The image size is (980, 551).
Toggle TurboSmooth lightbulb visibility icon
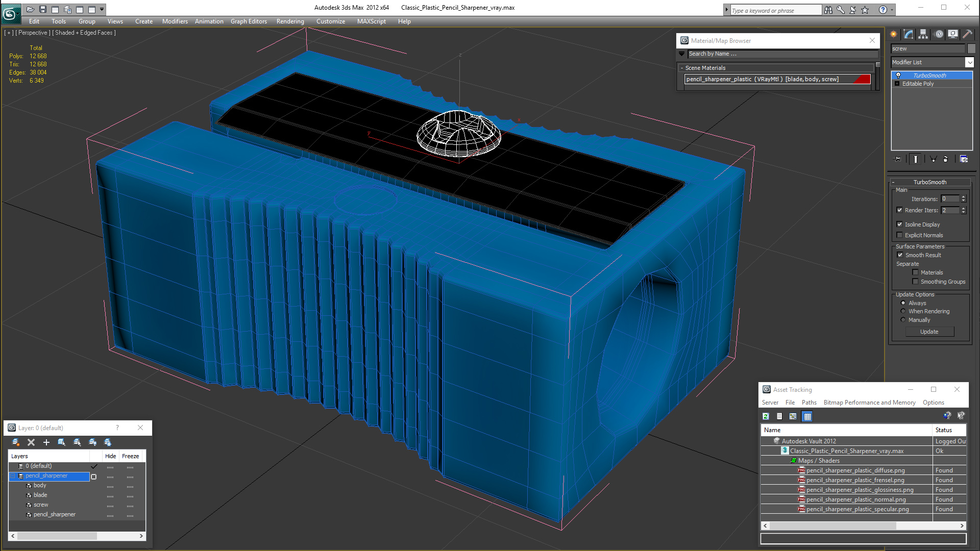click(898, 76)
